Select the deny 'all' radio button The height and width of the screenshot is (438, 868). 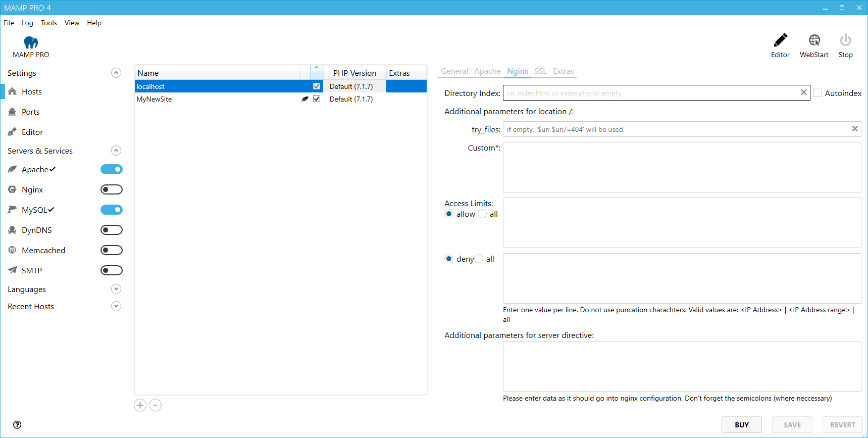coord(479,259)
